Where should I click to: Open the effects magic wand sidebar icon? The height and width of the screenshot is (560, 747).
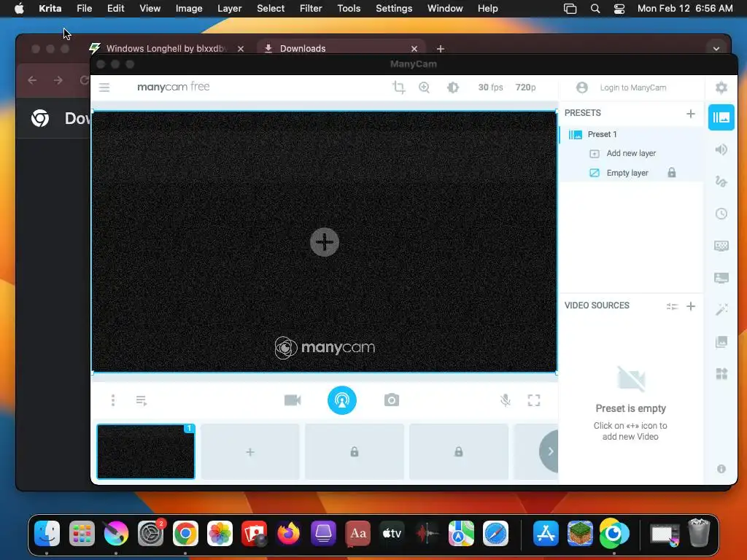coord(721,309)
